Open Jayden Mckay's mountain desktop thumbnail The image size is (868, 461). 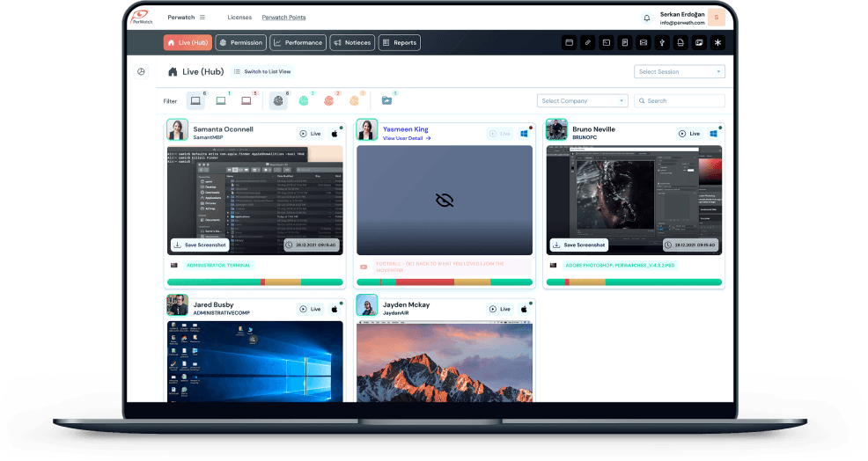445,362
